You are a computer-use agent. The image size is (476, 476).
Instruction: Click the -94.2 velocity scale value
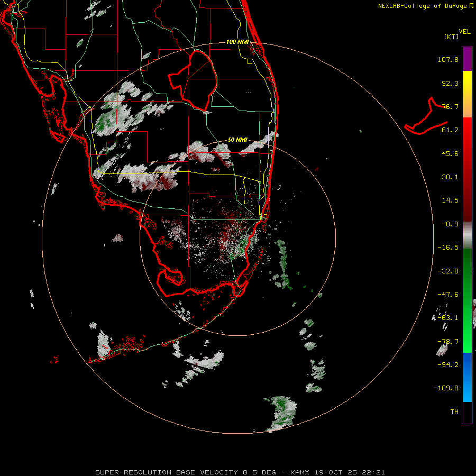(x=448, y=365)
